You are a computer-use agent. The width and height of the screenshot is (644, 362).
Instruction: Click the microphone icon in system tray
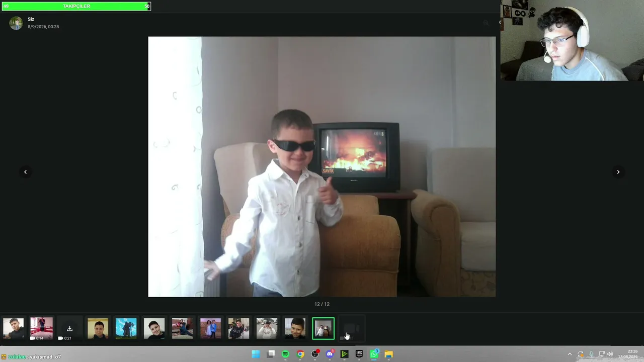click(x=591, y=354)
